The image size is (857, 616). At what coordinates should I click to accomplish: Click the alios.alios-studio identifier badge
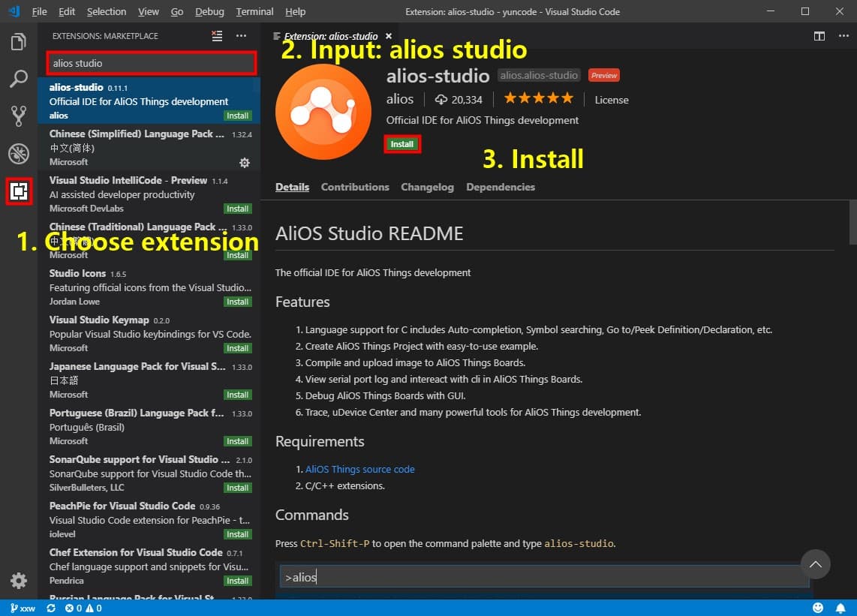[x=538, y=76]
